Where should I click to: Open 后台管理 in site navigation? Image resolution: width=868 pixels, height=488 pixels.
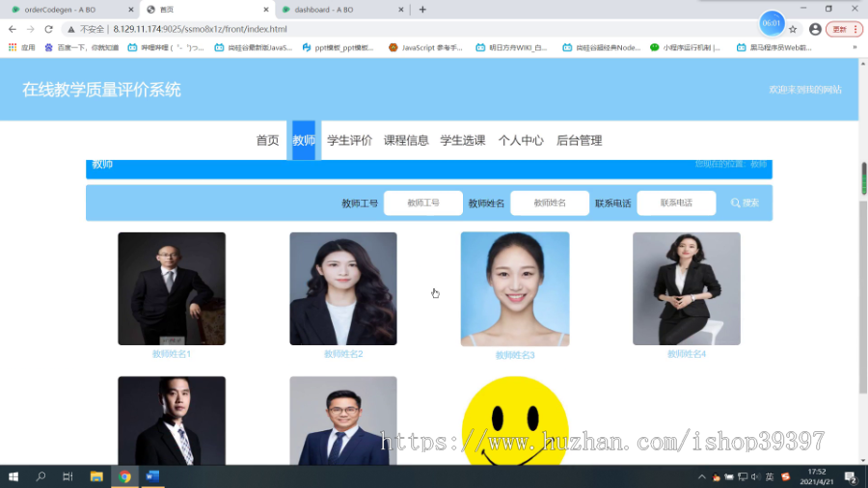(579, 141)
